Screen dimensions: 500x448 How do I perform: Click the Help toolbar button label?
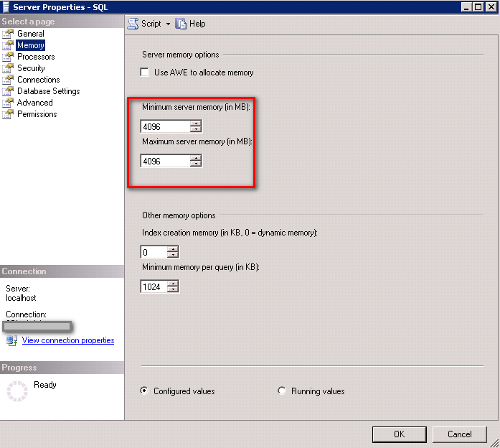pyautogui.click(x=197, y=24)
